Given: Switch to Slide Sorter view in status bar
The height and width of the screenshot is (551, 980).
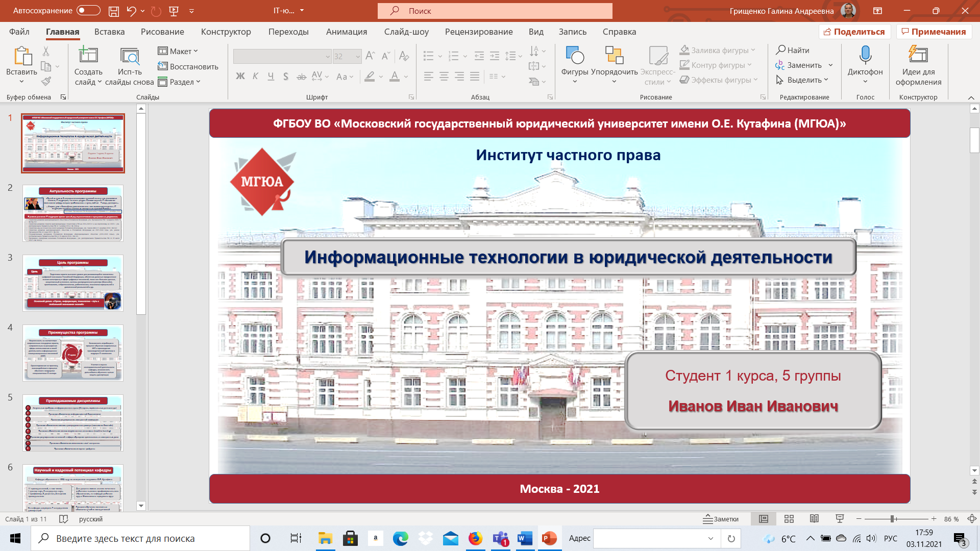Looking at the screenshot, I should [789, 519].
